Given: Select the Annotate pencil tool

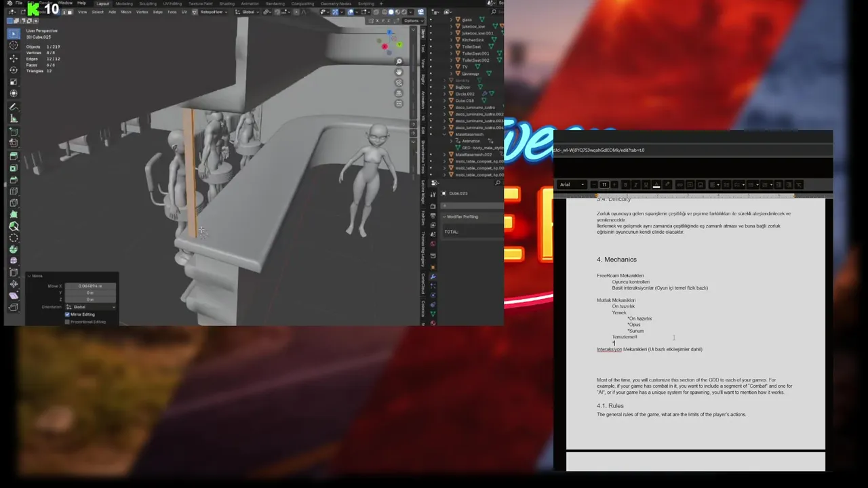Looking at the screenshot, I should [14, 107].
